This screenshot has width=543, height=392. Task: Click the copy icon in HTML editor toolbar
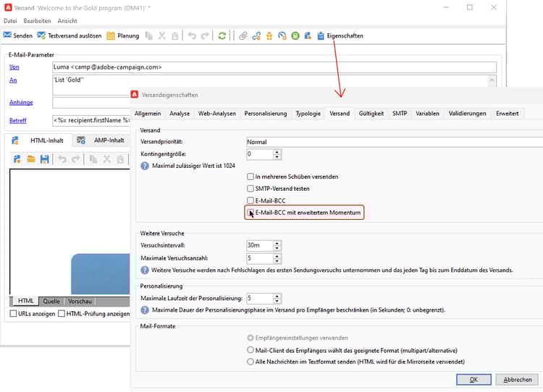point(93,159)
